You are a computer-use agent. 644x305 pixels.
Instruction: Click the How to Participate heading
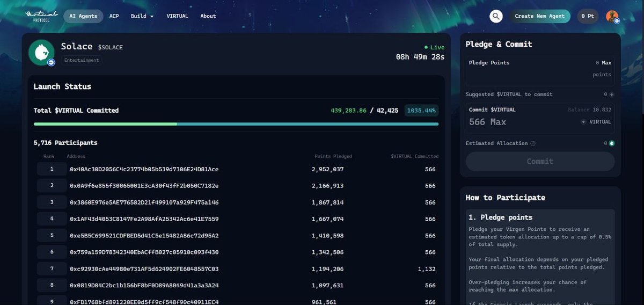tap(506, 198)
